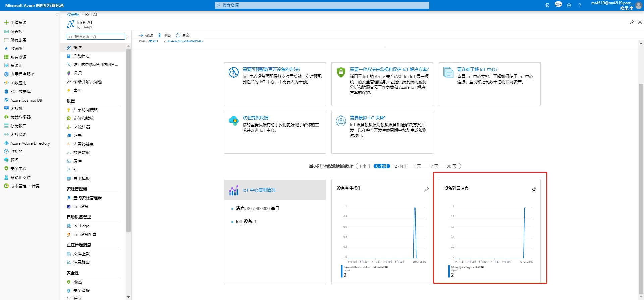Viewport: 644px width, 300px height.
Task: Click the 刷新 toolbar button
Action: 183,35
